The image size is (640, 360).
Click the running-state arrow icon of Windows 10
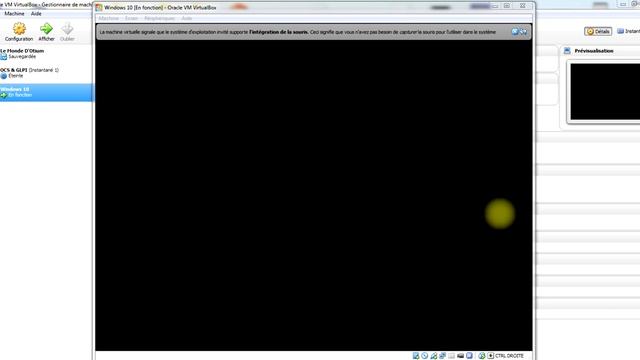[x=4, y=95]
